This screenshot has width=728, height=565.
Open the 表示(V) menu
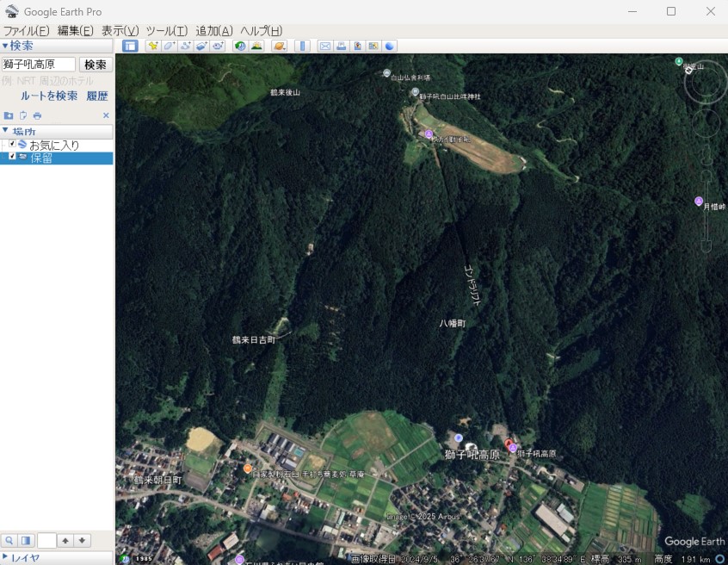point(120,30)
